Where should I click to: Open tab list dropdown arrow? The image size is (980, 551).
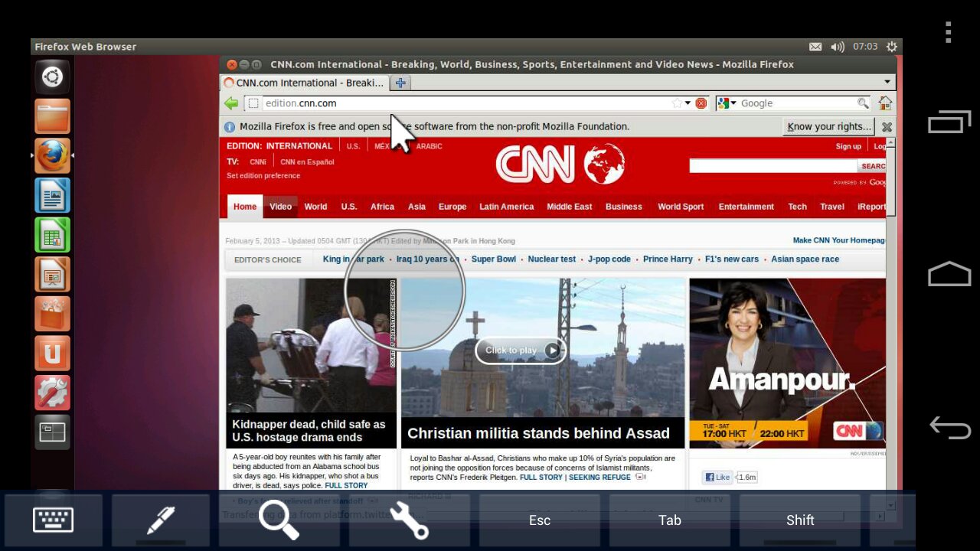tap(887, 83)
